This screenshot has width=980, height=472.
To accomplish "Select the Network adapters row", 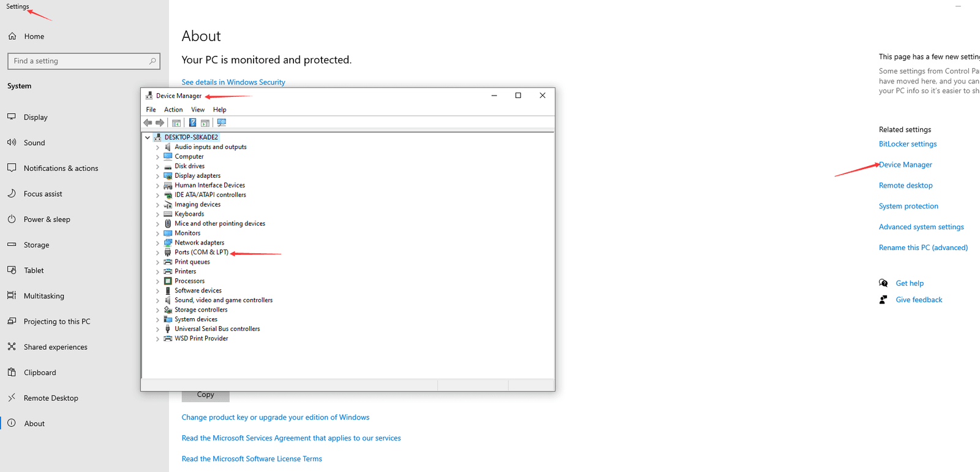I will 200,243.
